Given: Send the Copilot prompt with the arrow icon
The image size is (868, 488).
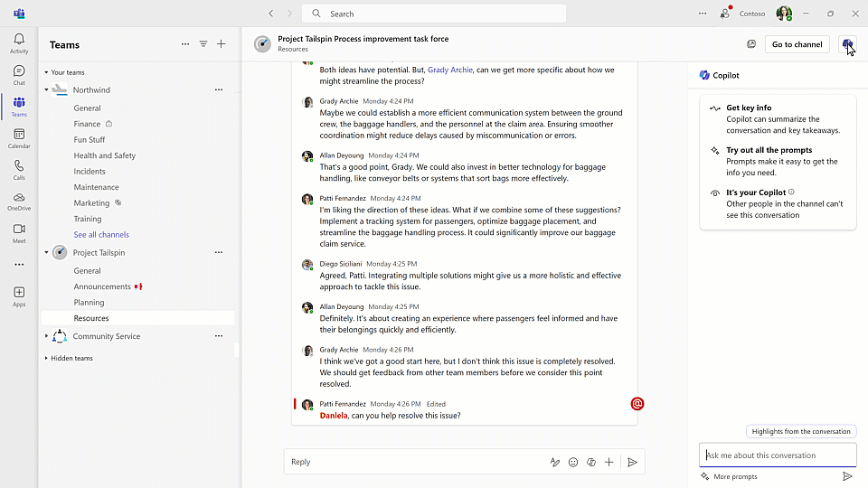Looking at the screenshot, I should (847, 476).
